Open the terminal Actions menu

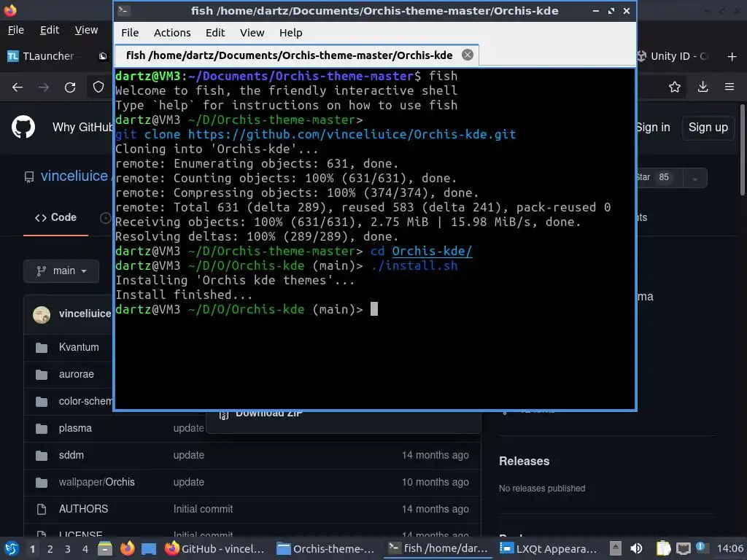click(x=172, y=32)
